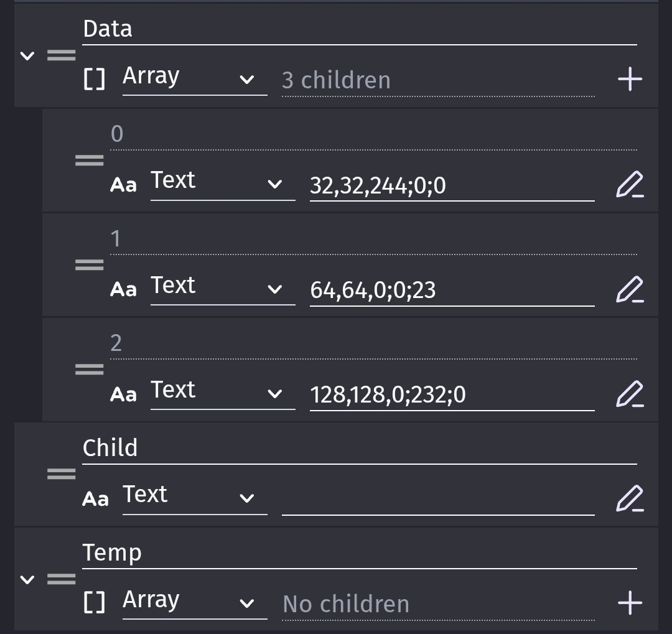Open type dropdown for Data array

(x=195, y=79)
